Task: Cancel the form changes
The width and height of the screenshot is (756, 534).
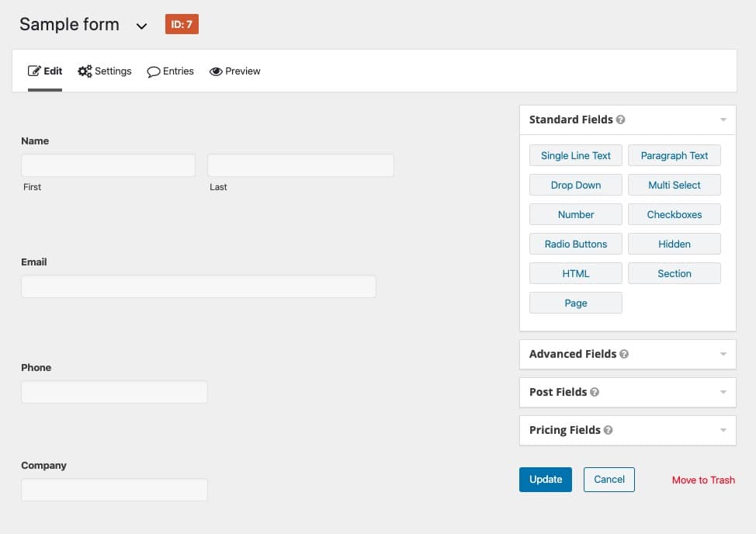Action: pyautogui.click(x=609, y=480)
